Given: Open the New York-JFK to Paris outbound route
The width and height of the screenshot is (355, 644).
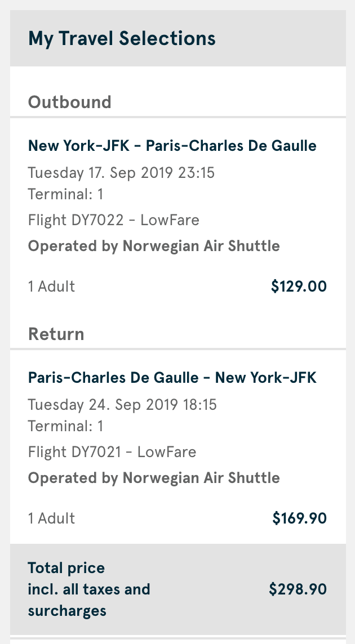Looking at the screenshot, I should [172, 146].
